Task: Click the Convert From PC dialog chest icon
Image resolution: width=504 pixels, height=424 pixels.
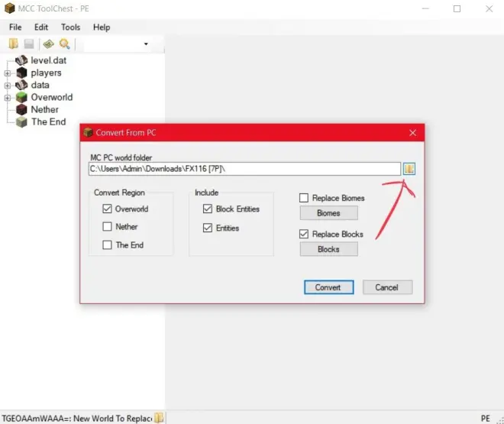Action: pyautogui.click(x=88, y=132)
